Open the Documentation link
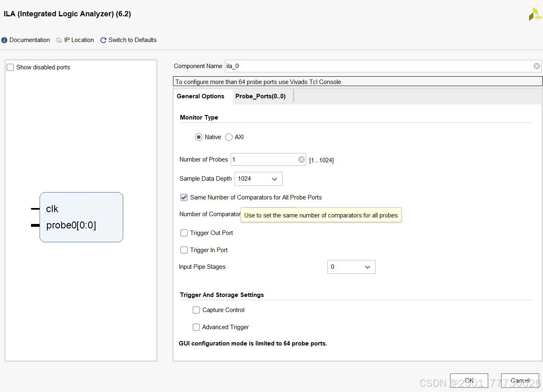543x392 pixels. (29, 40)
